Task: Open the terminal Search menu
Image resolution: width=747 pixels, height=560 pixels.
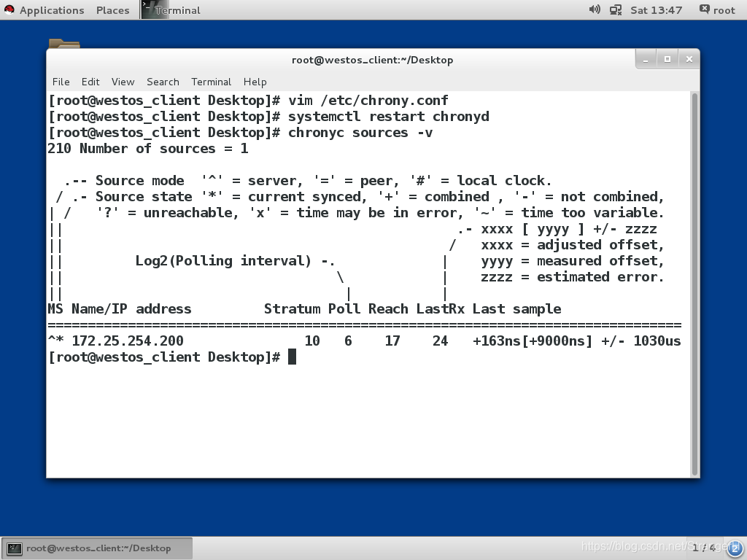Action: (163, 82)
